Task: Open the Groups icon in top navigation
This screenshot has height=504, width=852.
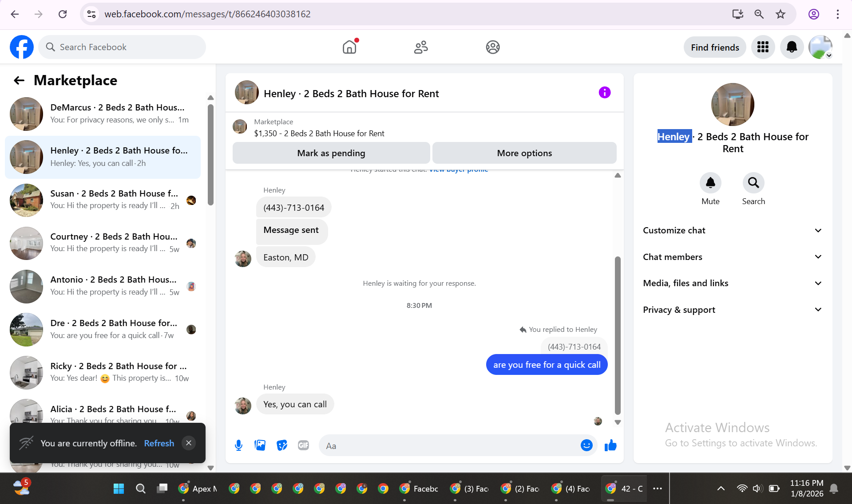Action: click(x=493, y=47)
